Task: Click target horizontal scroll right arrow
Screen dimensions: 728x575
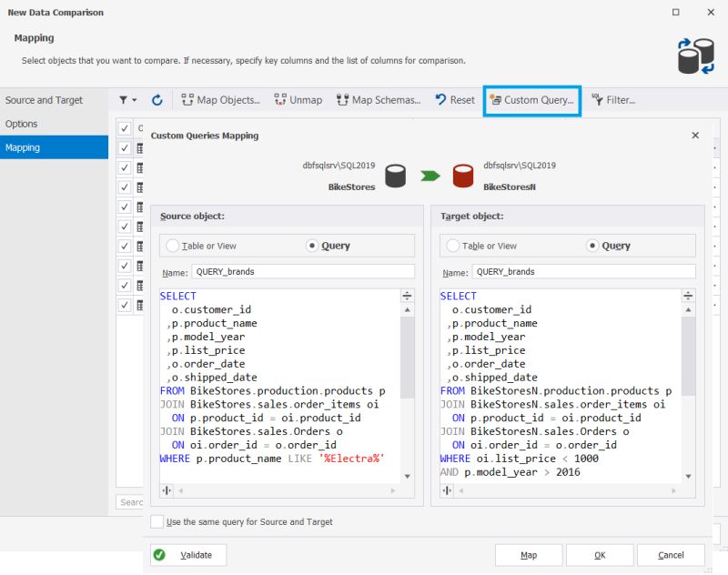Action: click(673, 490)
